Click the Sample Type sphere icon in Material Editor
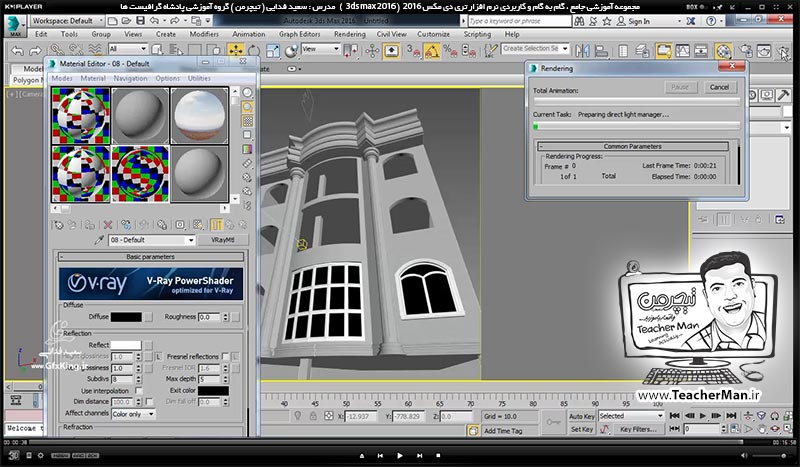Viewport: 800px width, 467px height. tap(247, 92)
